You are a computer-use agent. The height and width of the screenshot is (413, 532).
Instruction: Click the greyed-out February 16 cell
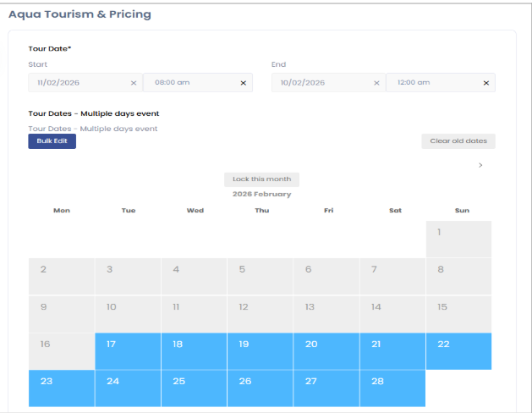tap(61, 351)
